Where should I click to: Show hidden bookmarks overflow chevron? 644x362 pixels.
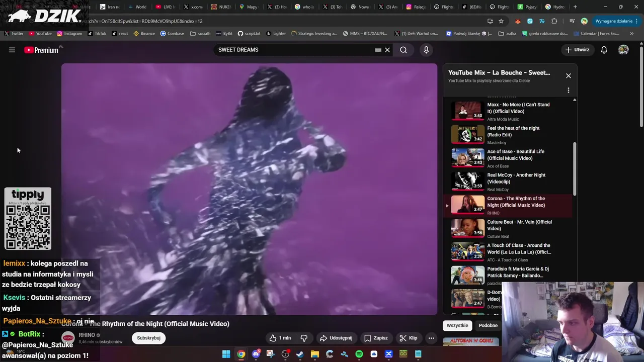[632, 34]
